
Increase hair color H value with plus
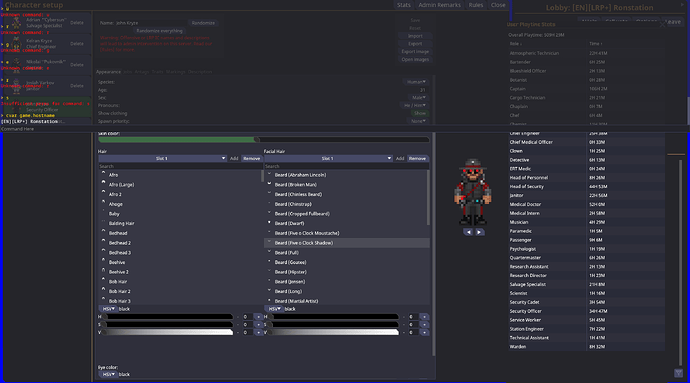coord(259,317)
